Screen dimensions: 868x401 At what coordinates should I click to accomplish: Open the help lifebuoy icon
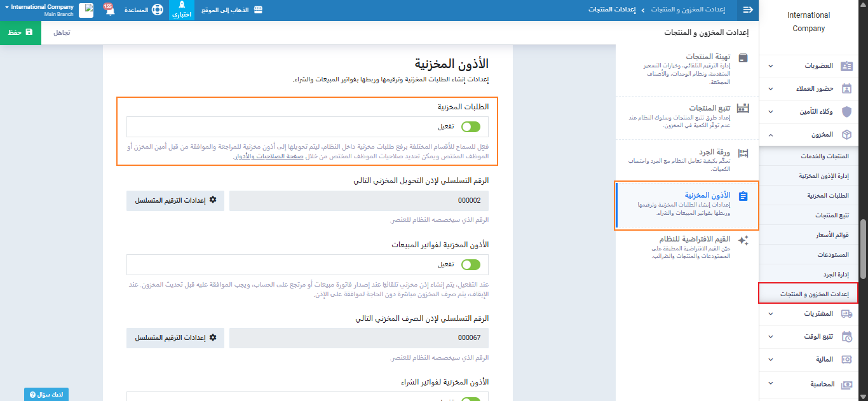point(158,11)
